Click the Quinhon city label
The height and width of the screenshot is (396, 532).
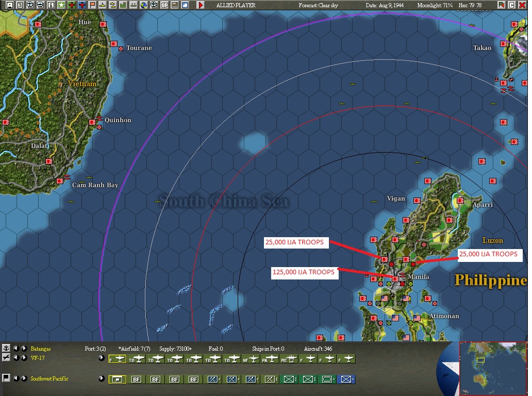(x=118, y=120)
